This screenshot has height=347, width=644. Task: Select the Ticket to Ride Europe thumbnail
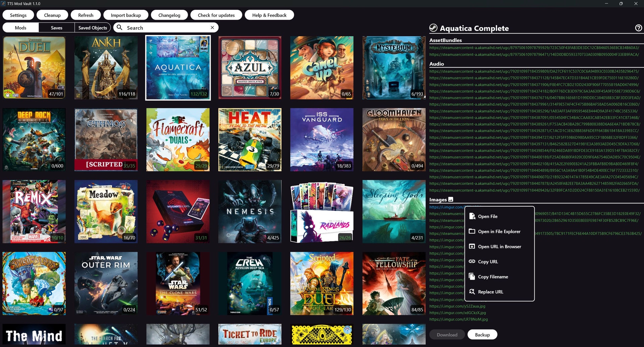250,334
